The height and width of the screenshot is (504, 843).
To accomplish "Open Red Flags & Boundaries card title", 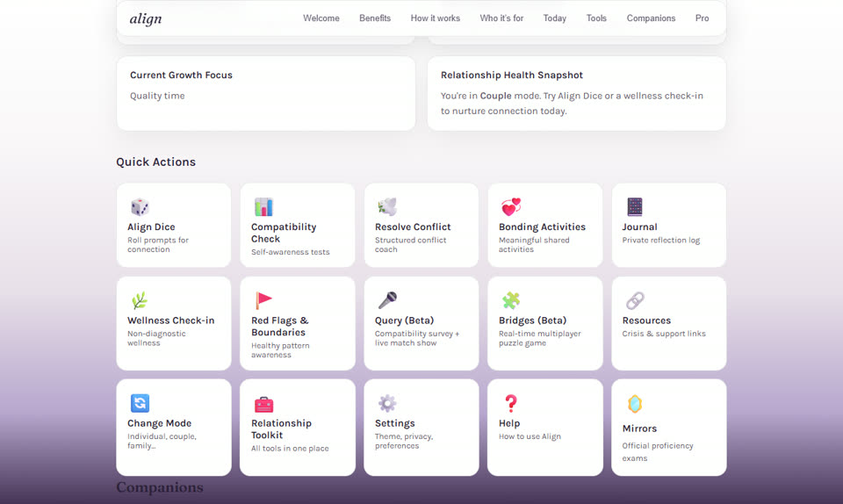I will [x=279, y=326].
